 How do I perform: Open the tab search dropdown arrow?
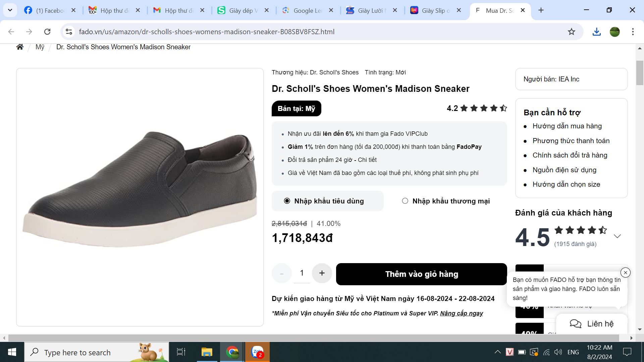pyautogui.click(x=10, y=10)
